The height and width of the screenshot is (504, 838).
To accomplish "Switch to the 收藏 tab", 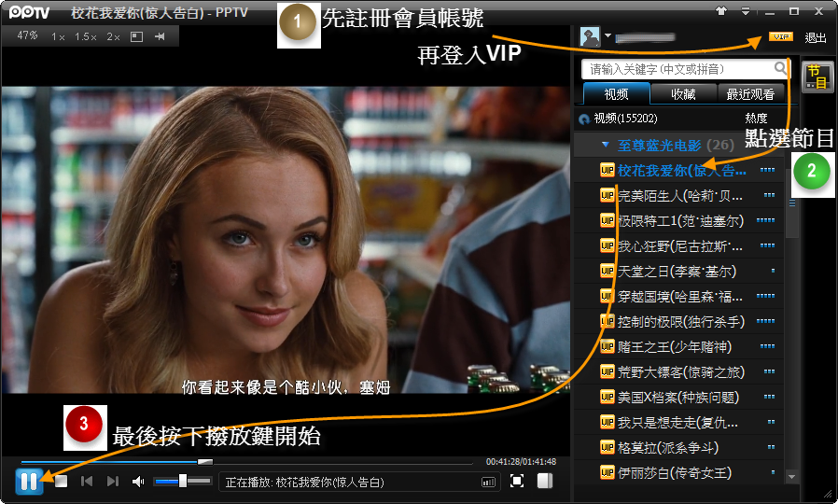I will 683,94.
